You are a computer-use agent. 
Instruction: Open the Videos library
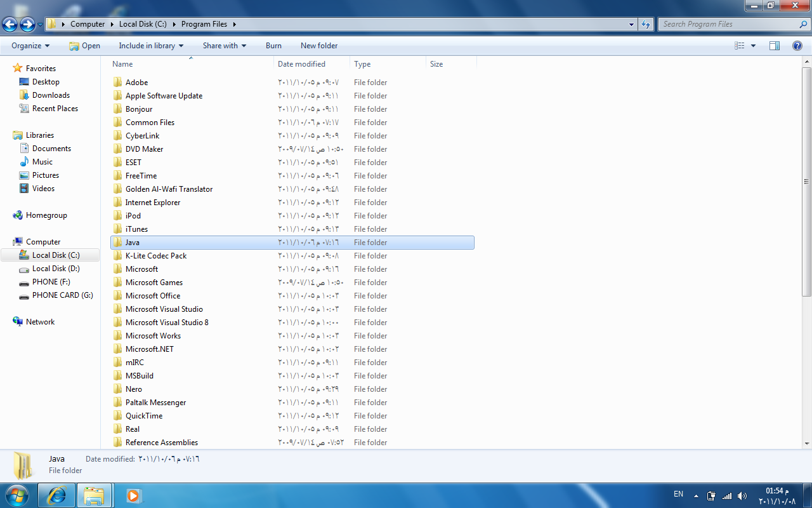[x=43, y=189]
